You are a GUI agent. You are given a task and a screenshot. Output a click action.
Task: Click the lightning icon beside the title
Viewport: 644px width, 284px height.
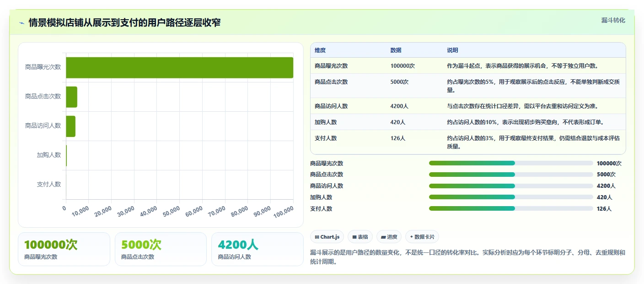(22, 22)
